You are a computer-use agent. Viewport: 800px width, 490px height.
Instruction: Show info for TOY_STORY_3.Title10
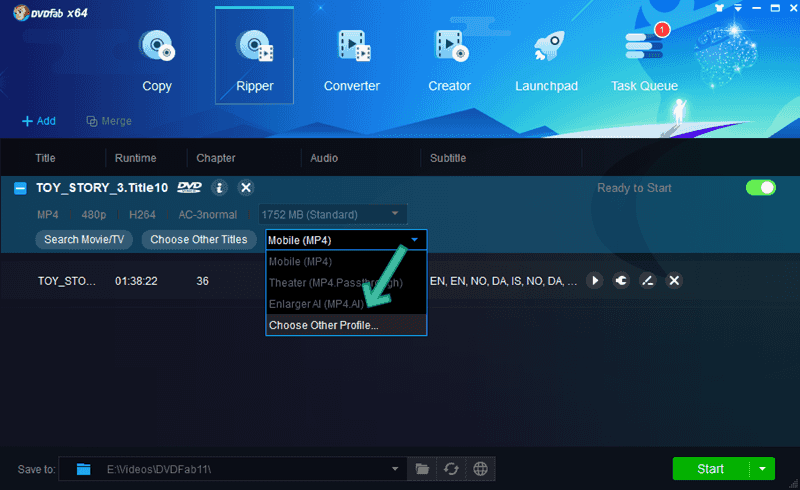click(x=219, y=188)
